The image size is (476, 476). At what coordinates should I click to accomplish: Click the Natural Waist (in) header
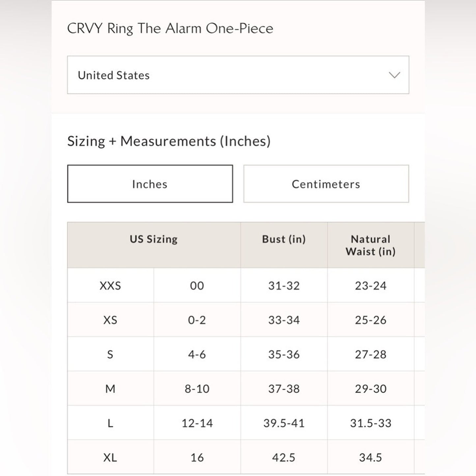click(x=370, y=245)
